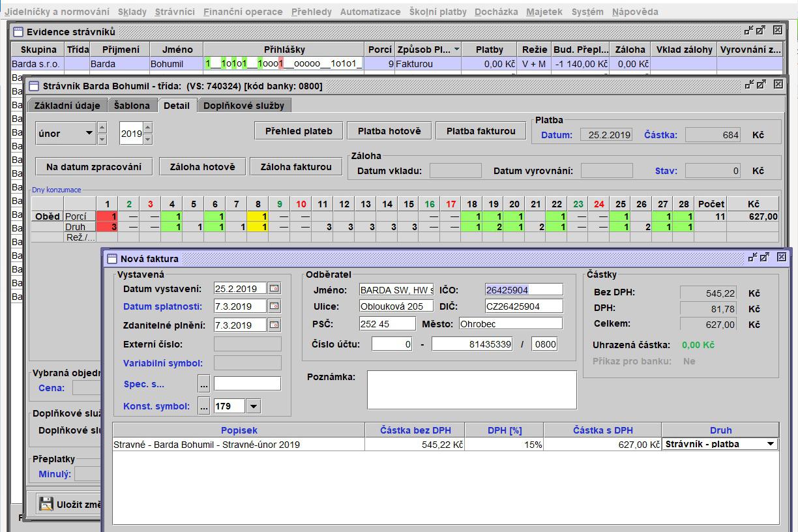
Task: Switch to the Doplňkové služby tab
Action: (244, 106)
